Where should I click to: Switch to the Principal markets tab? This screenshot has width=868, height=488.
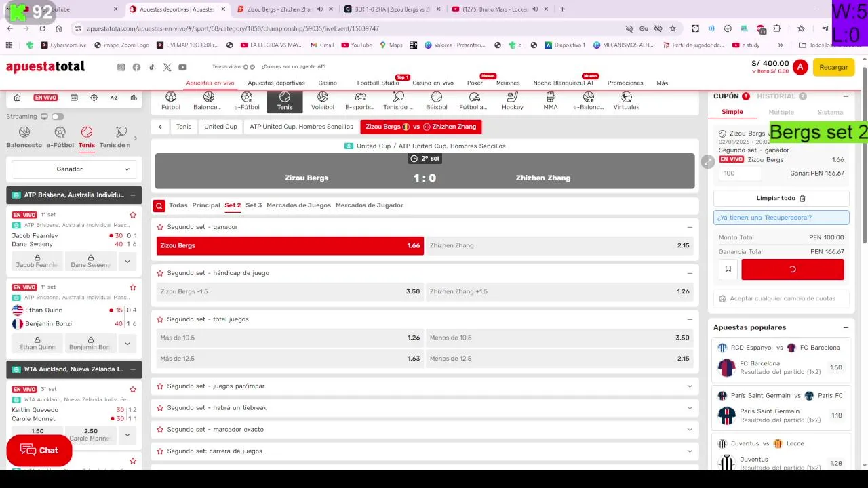[x=206, y=205]
